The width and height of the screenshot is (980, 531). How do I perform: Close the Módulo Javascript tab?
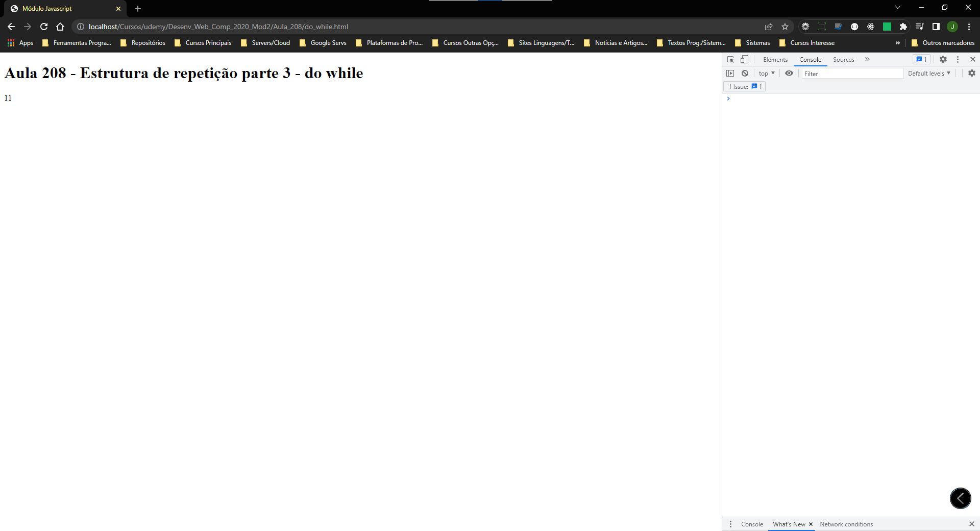point(118,9)
